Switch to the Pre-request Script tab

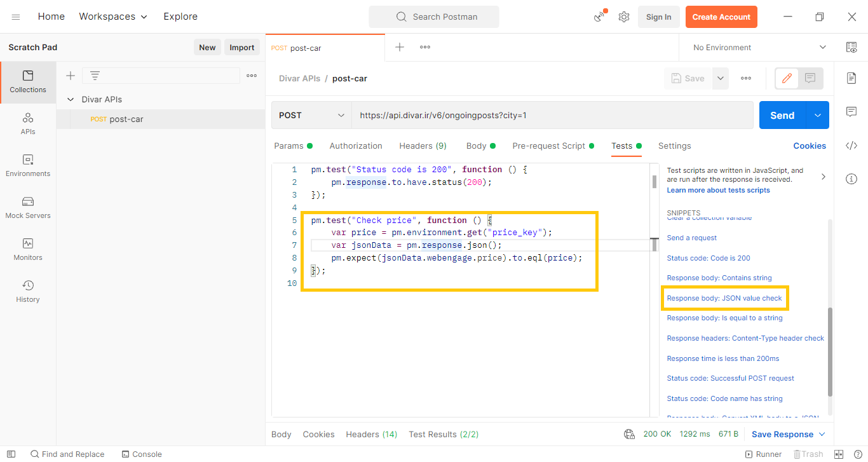click(553, 146)
